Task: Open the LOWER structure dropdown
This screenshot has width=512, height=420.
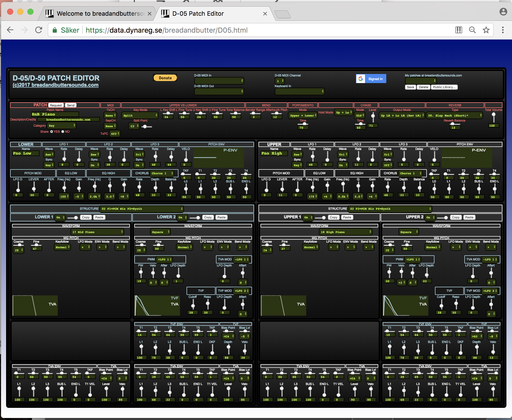Action: point(142,209)
